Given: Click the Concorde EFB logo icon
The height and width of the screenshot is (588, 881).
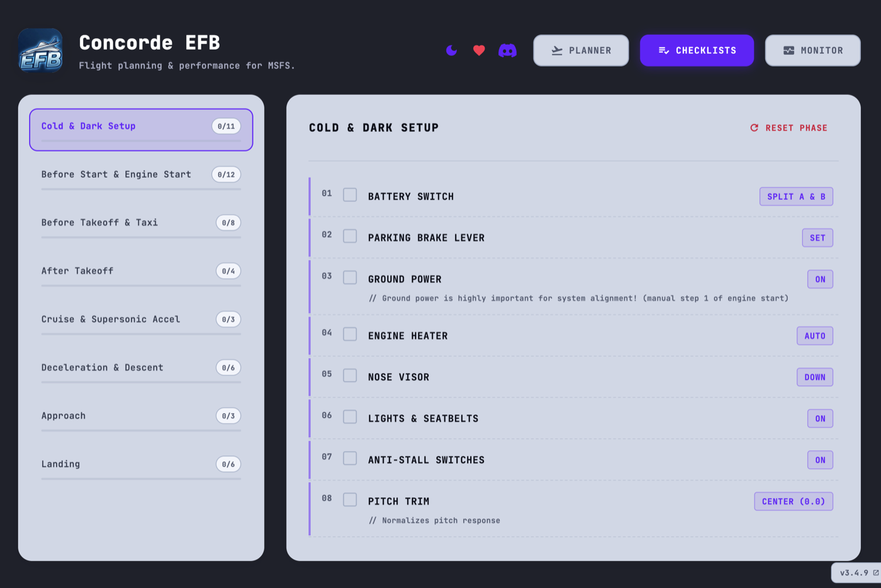Looking at the screenshot, I should [40, 50].
